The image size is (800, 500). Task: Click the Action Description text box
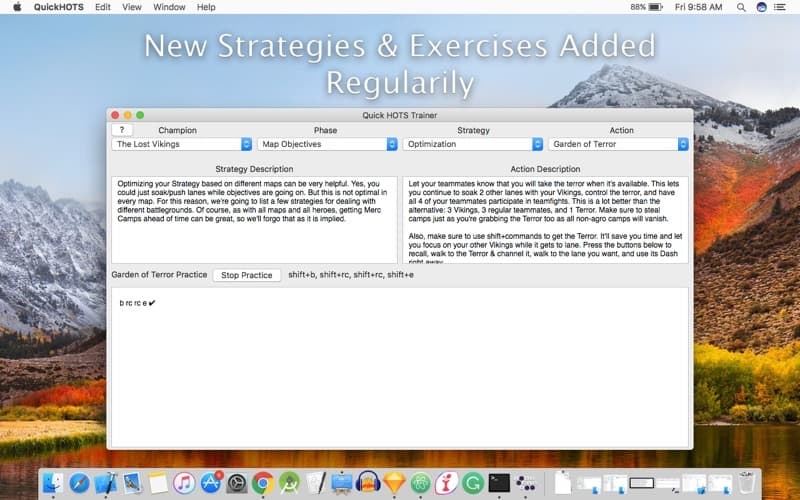545,220
